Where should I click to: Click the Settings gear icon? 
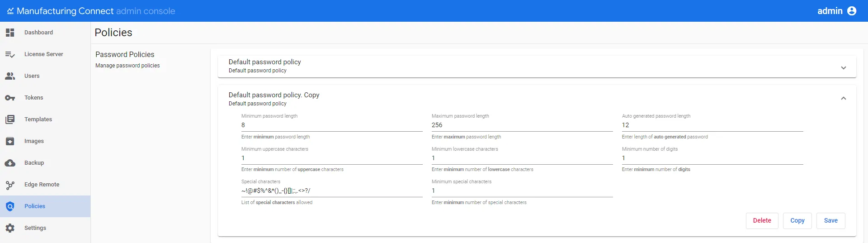[10, 228]
